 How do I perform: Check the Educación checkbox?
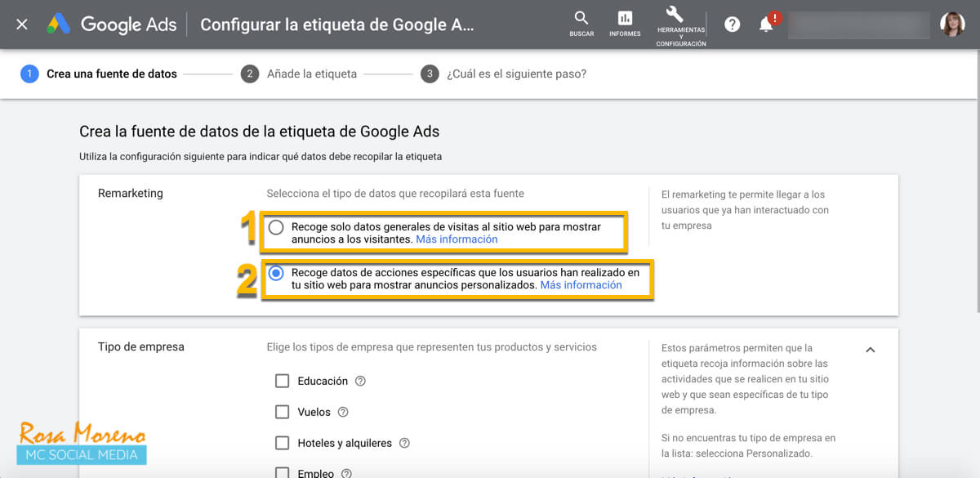point(282,381)
